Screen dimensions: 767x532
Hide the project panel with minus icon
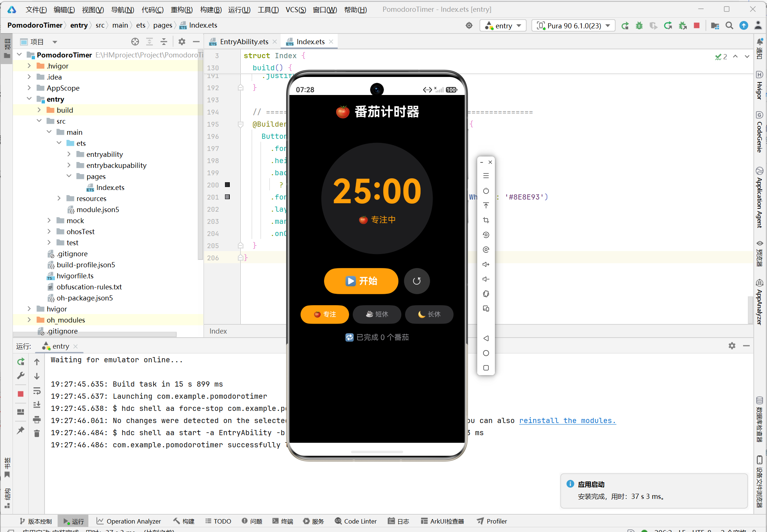click(196, 42)
